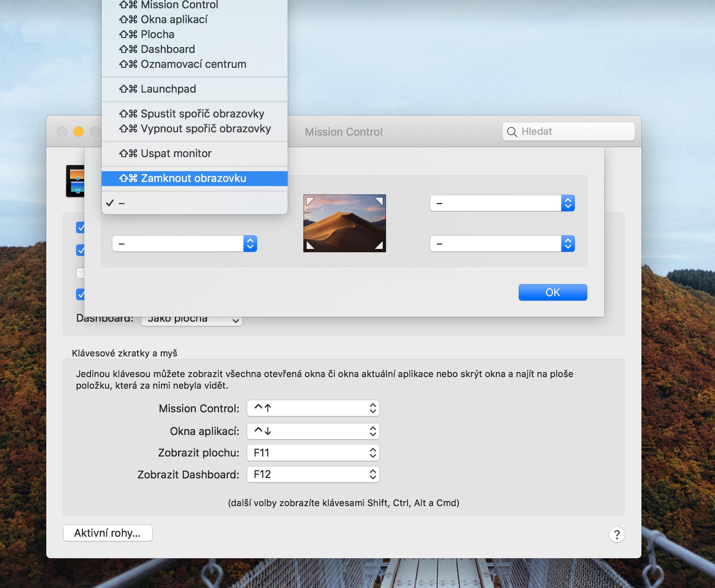Open the bottom-right hot corner dropdown

(x=502, y=244)
